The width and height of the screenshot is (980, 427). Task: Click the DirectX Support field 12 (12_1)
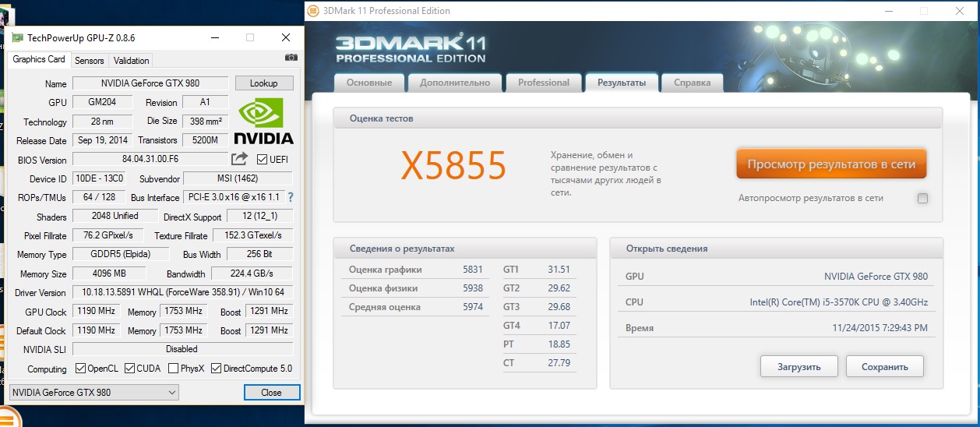259,216
